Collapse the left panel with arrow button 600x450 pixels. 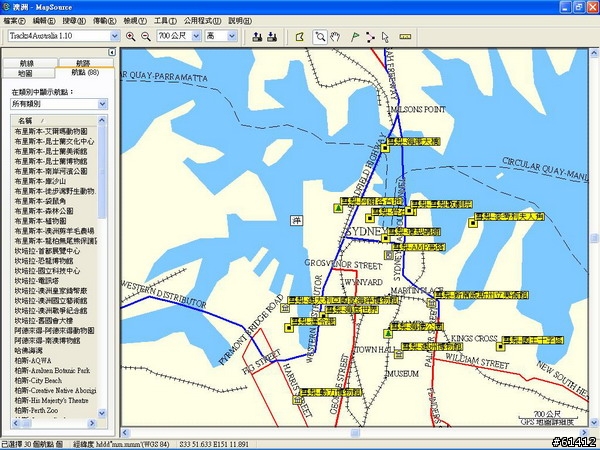[x=112, y=52]
